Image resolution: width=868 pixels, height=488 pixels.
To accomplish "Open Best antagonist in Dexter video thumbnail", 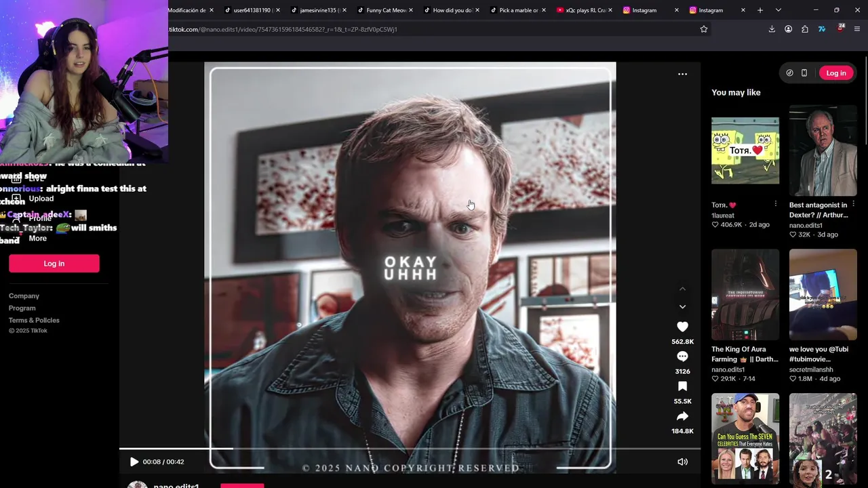I will point(823,150).
